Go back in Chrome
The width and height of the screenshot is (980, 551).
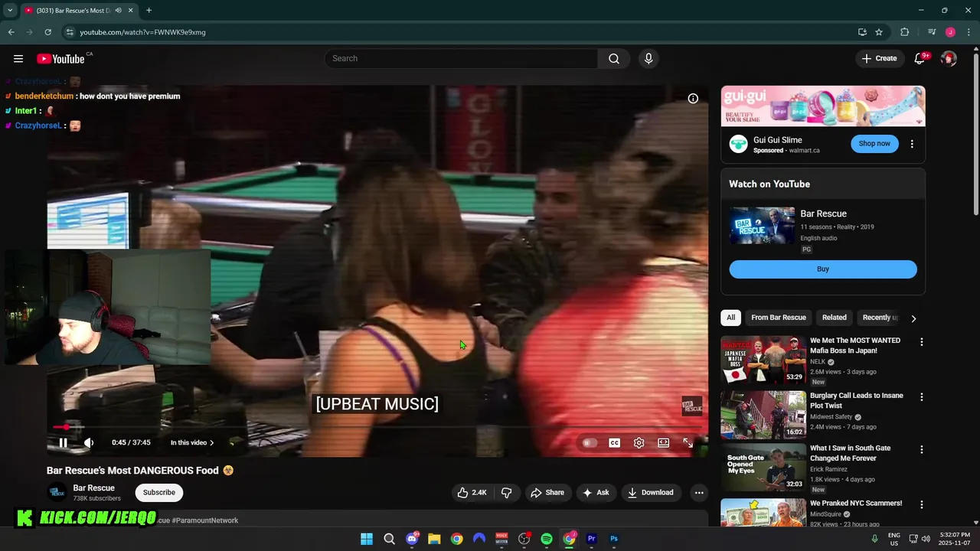[x=11, y=32]
